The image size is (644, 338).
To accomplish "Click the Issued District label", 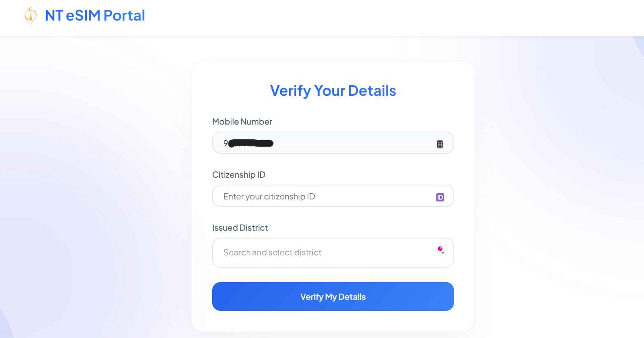I will 240,228.
